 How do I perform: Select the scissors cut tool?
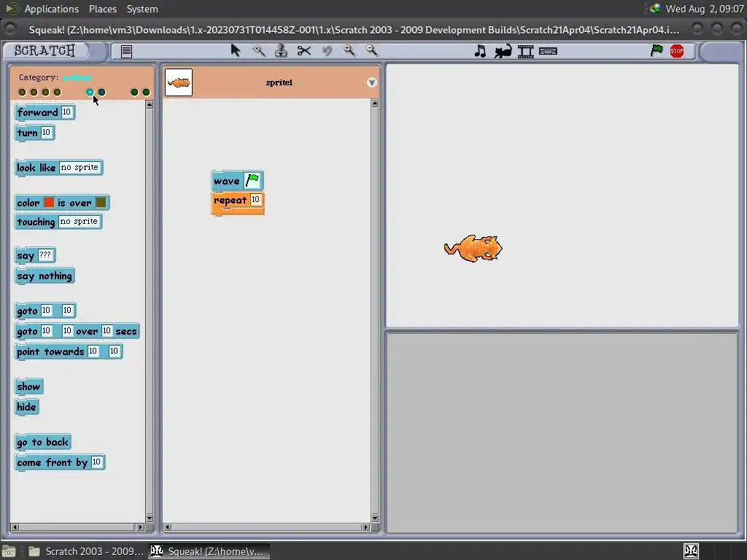(304, 50)
